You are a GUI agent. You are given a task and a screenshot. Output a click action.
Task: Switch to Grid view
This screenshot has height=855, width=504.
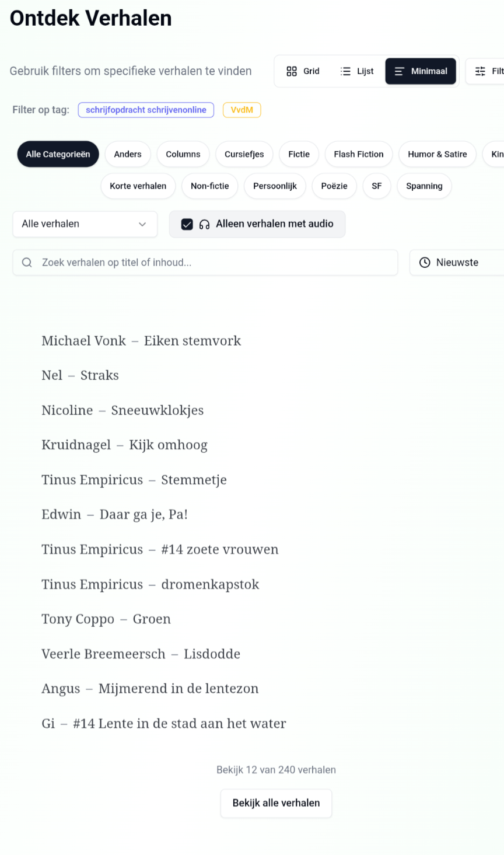[x=303, y=71]
